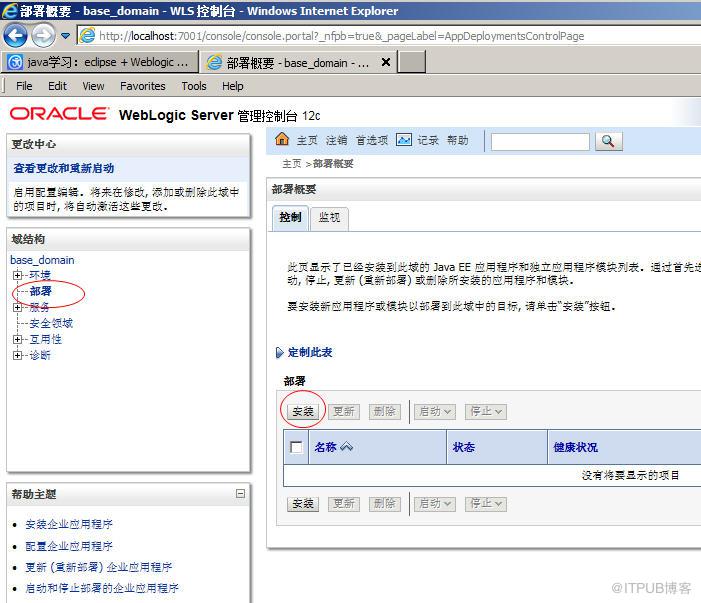Click the top 安装 button
This screenshot has height=603, width=701.
pyautogui.click(x=303, y=411)
